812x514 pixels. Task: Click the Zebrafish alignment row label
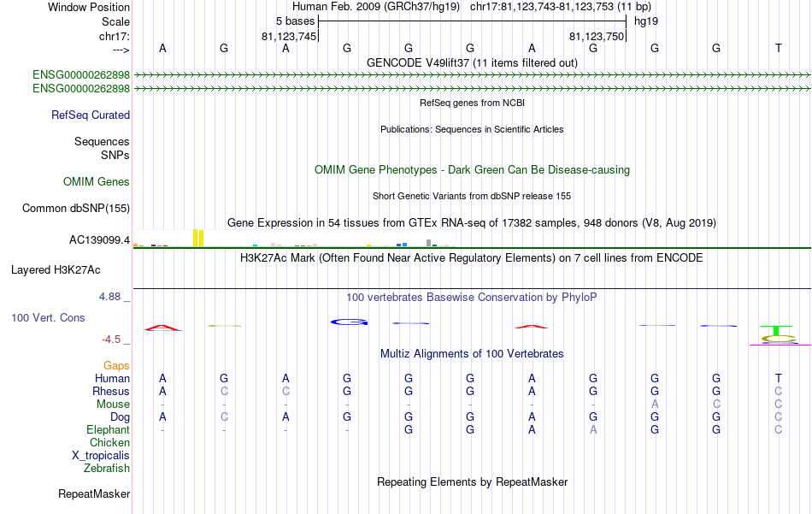pyautogui.click(x=107, y=468)
